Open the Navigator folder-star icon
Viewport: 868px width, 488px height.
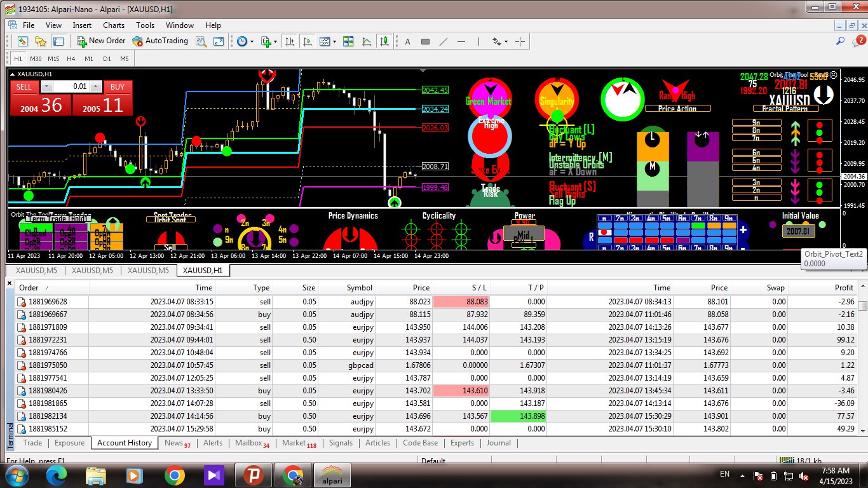click(x=41, y=41)
